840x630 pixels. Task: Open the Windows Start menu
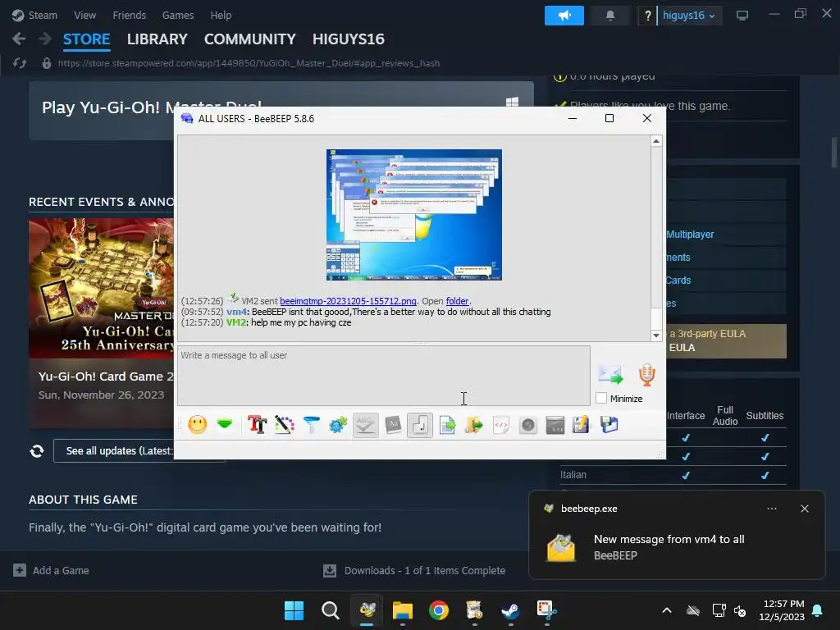click(294, 610)
